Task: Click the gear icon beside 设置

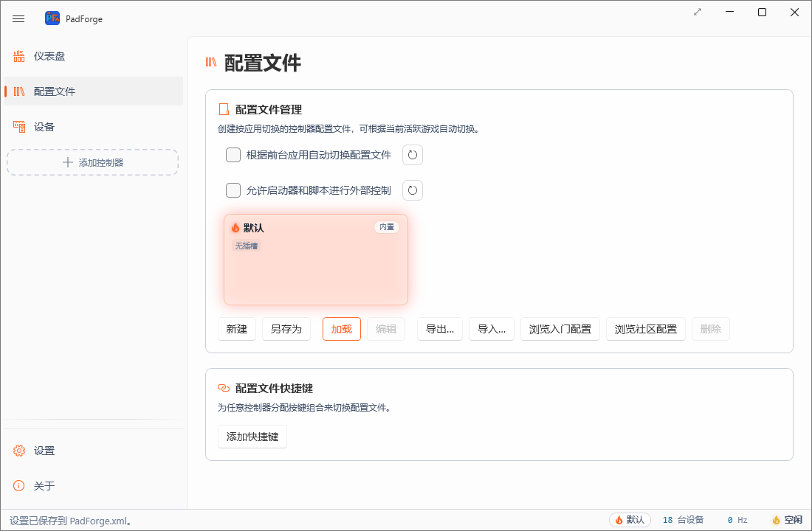Action: pos(19,451)
